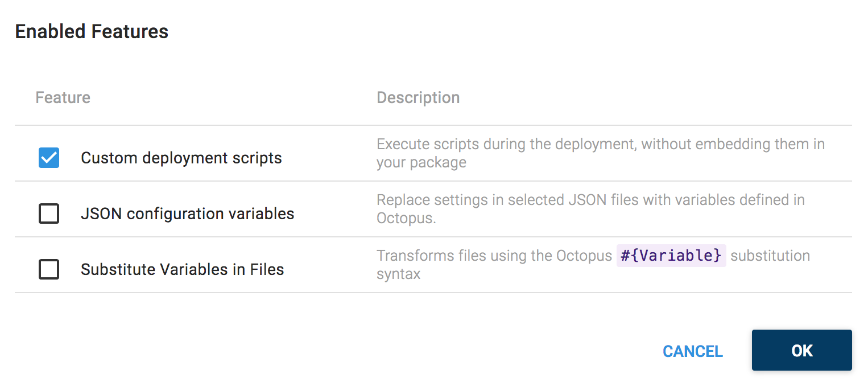Select the Substitute Variables in Files label
868x386 pixels.
183,269
